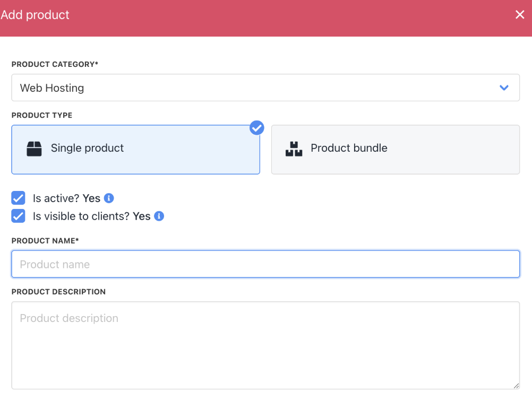Screen dimensions: 532x401
Task: Close the Add product dialog
Action: click(x=520, y=15)
